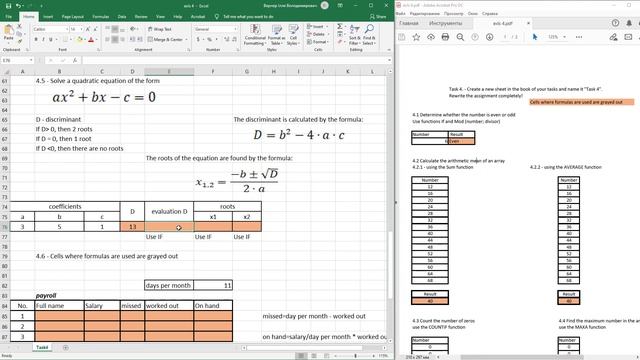Open Acrobat Инструменты tab
The width and height of the screenshot is (640, 360).
(x=446, y=23)
